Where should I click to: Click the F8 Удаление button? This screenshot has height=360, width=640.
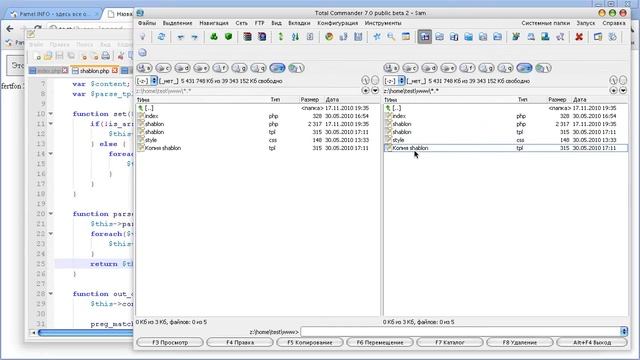520,342
